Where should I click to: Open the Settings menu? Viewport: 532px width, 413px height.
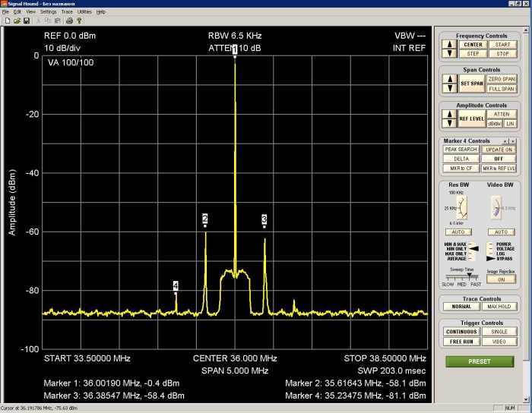pos(48,12)
